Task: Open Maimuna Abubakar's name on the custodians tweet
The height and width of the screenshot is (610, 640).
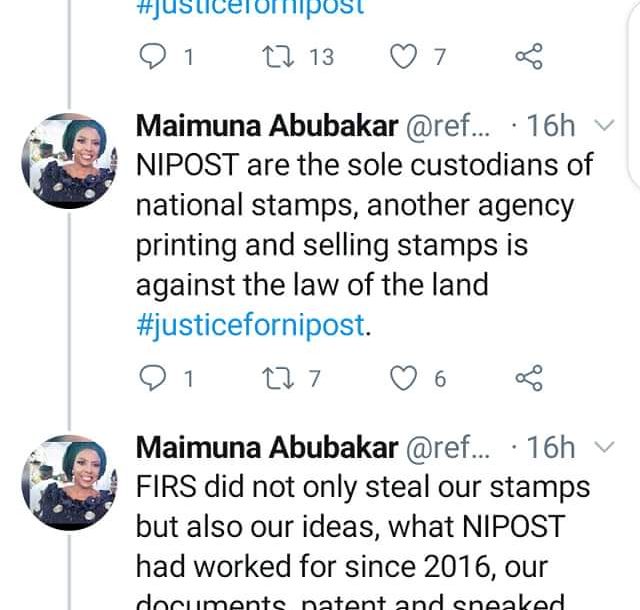Action: 266,126
